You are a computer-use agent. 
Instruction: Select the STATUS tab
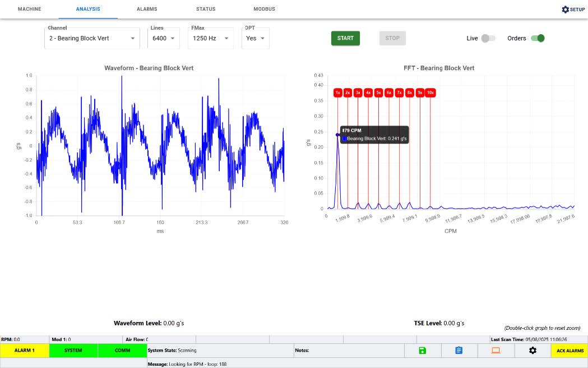pyautogui.click(x=205, y=9)
